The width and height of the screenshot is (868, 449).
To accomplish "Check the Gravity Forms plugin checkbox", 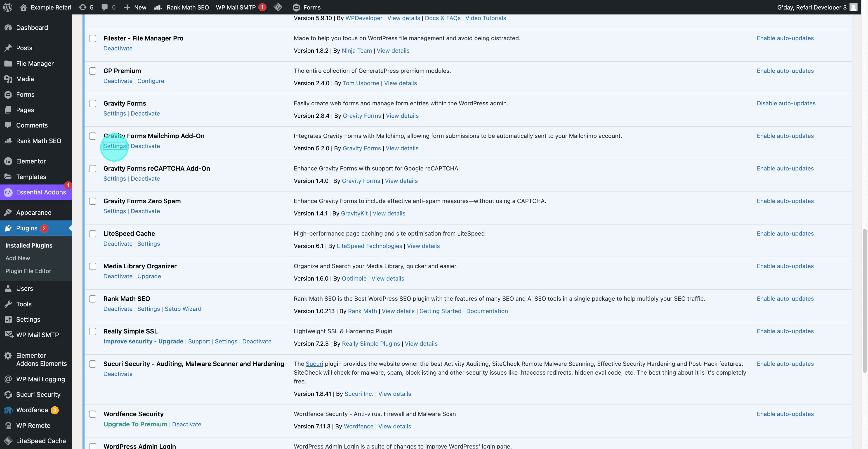I will (x=93, y=104).
